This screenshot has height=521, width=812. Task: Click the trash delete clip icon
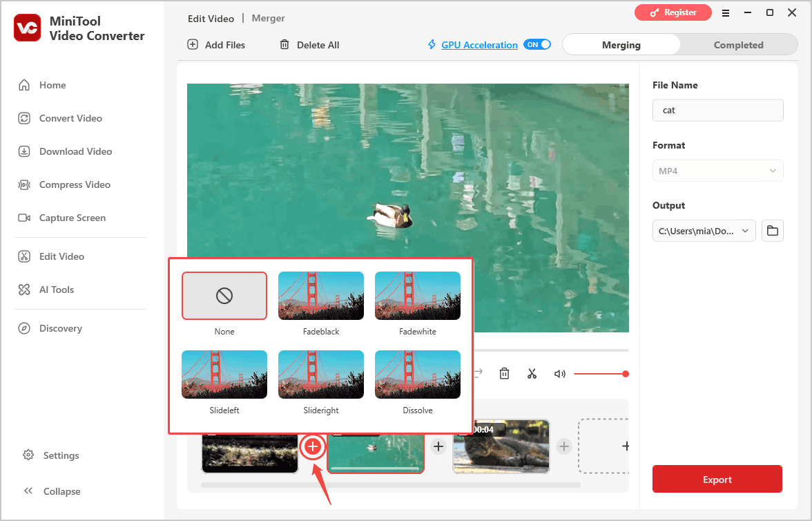[504, 373]
